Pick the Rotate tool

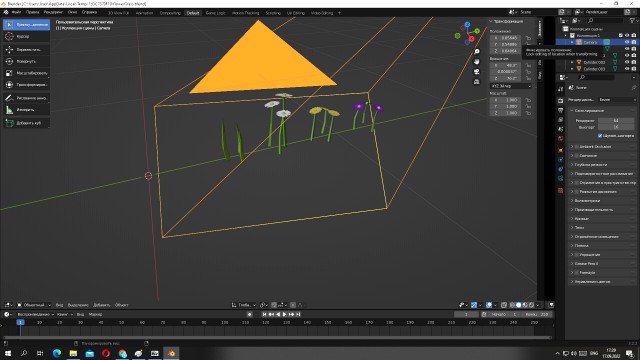click(27, 61)
